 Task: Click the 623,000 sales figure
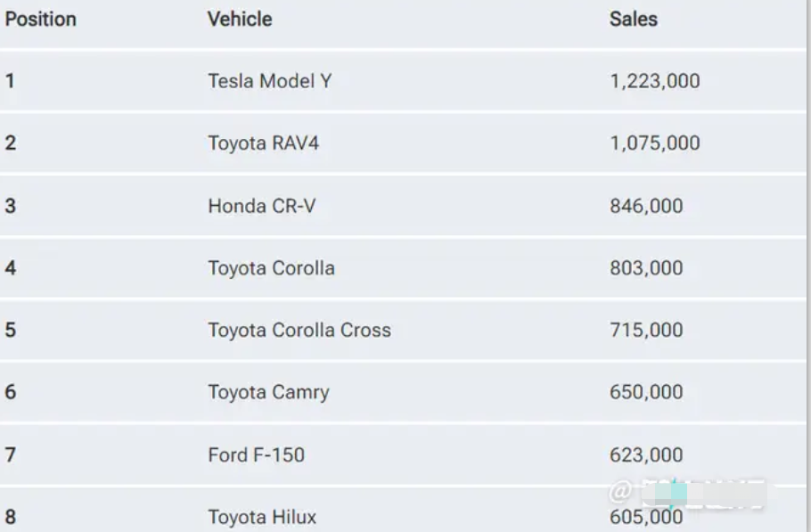pyautogui.click(x=645, y=454)
